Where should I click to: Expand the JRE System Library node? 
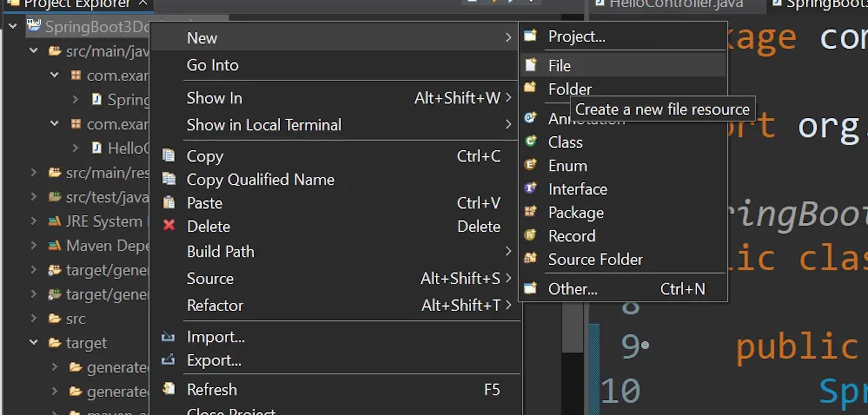tap(33, 221)
